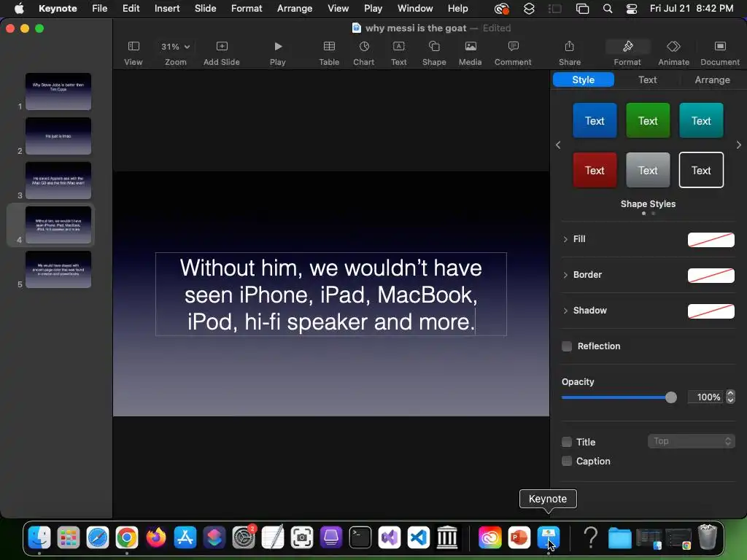Open the Arrange menu
The height and width of the screenshot is (560, 747).
tap(295, 9)
